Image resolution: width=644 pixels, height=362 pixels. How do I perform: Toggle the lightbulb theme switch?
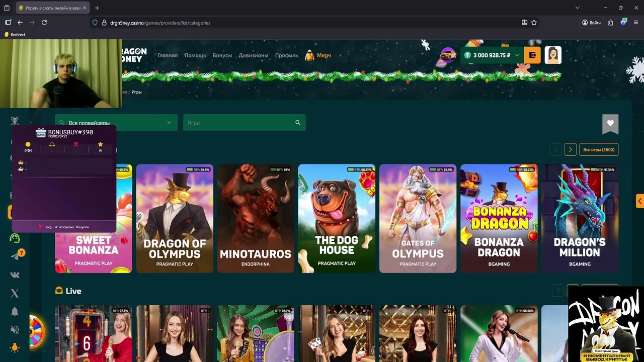pyautogui.click(x=15, y=348)
